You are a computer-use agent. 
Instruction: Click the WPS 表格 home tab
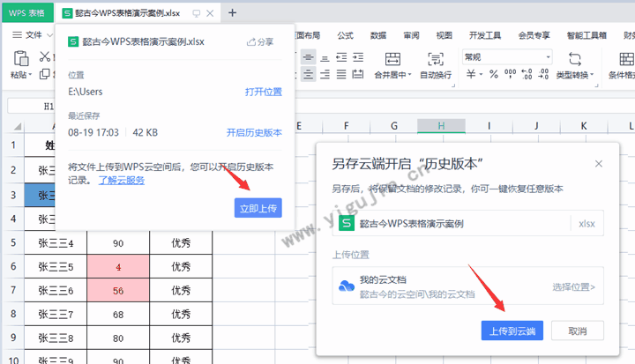tap(27, 13)
